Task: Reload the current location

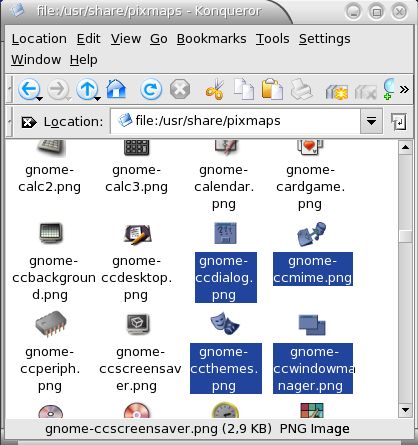Action: (151, 89)
